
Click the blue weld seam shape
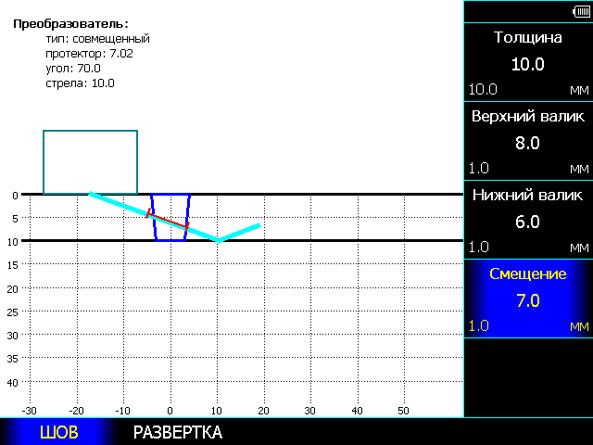click(171, 217)
